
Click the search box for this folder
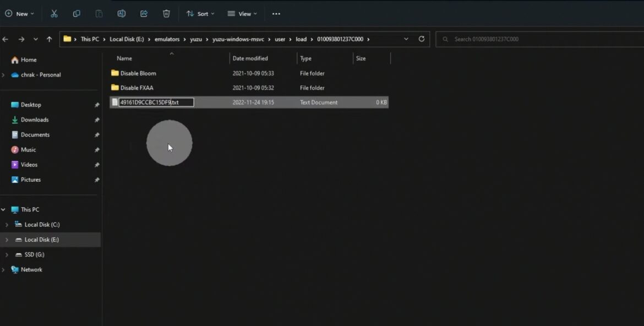(537, 39)
